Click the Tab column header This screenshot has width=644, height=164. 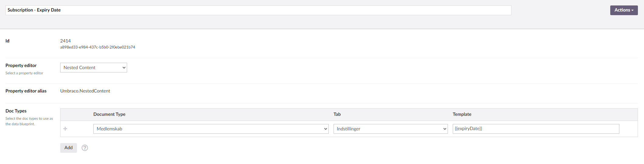(337, 114)
